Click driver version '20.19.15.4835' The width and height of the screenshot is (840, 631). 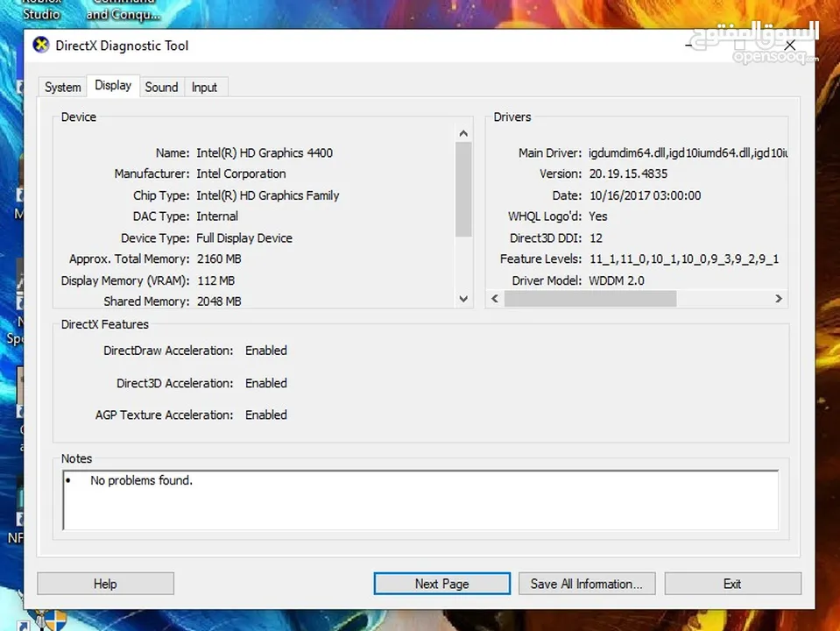628,174
